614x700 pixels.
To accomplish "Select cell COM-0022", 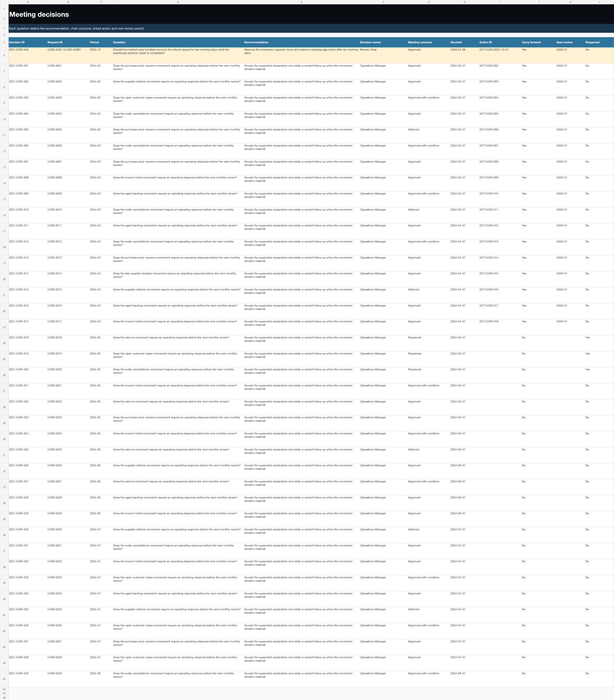I will [x=68, y=407].
